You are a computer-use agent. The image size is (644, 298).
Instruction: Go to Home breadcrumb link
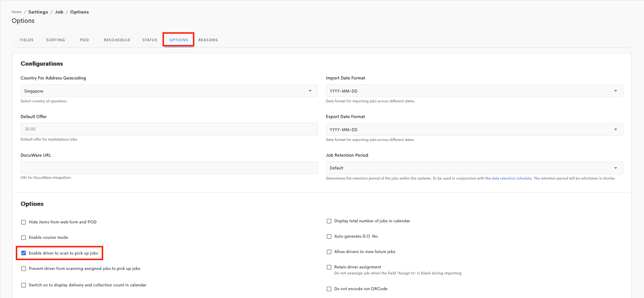(x=17, y=12)
